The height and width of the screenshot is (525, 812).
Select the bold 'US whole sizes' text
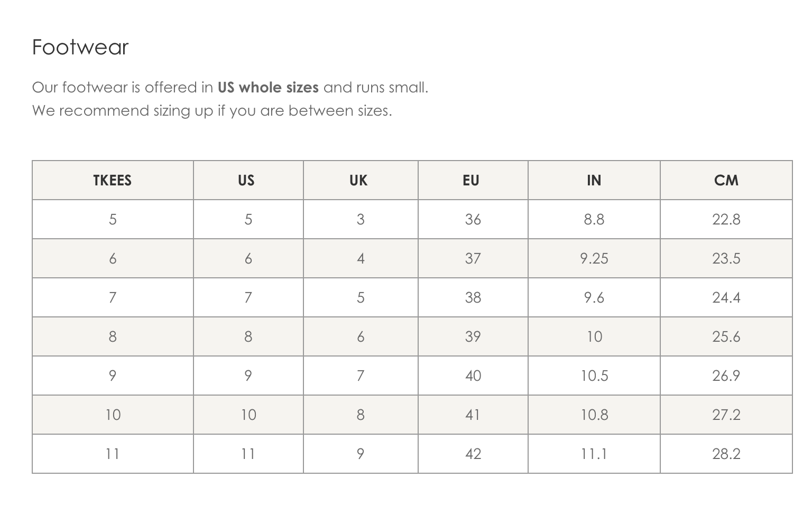point(268,87)
